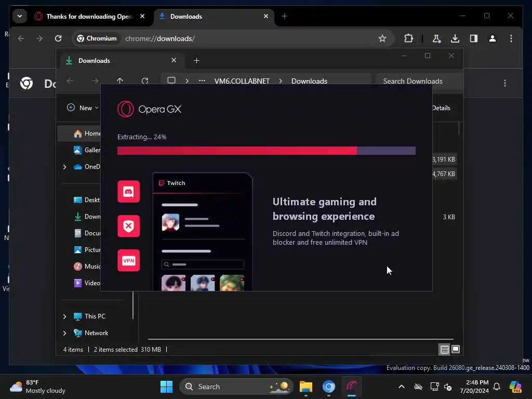Open the Chromium profile icon

(493, 38)
